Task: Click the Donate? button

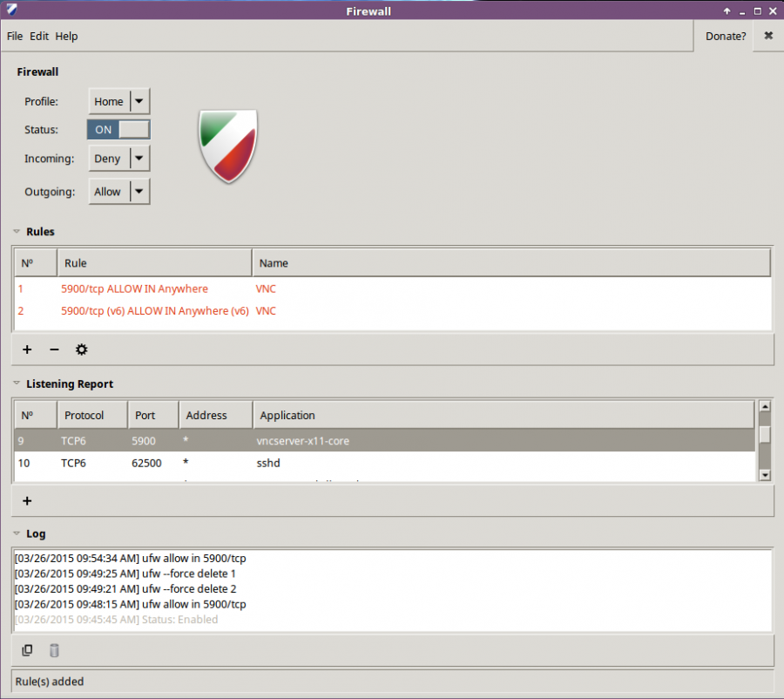Action: point(726,36)
